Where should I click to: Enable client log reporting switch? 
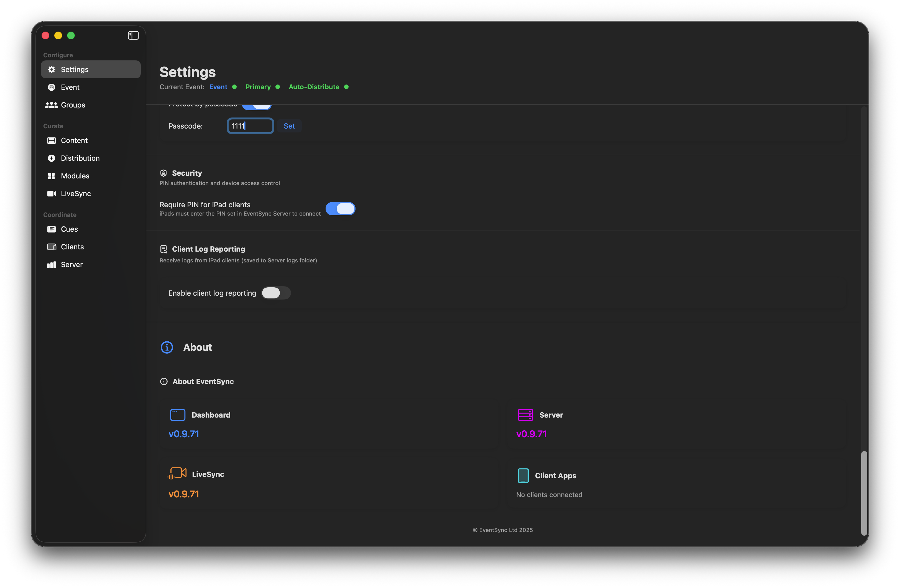coord(276,293)
